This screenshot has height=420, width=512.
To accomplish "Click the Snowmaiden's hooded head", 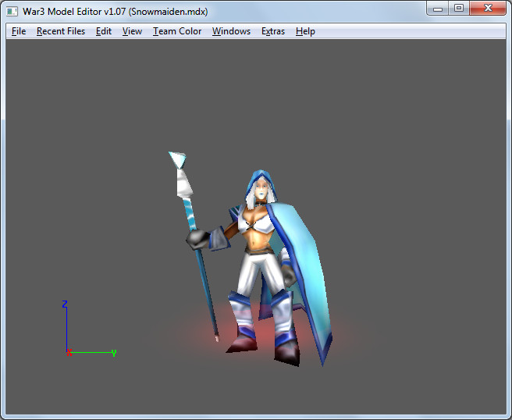I will coord(261,188).
